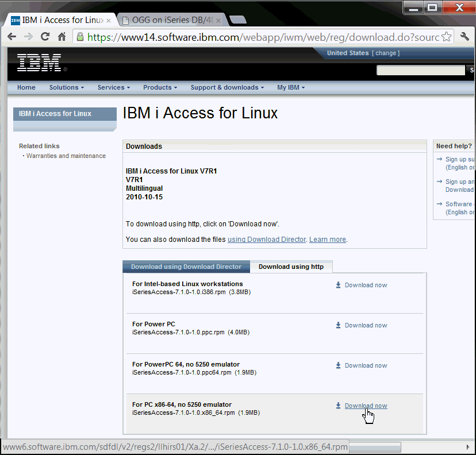Expand the My IBM dropdown menu
Image resolution: width=476 pixels, height=455 pixels.
[x=291, y=87]
